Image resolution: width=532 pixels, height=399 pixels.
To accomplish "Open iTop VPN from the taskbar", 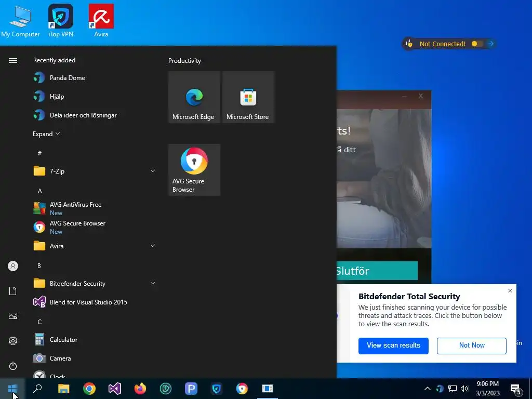I will [x=217, y=389].
